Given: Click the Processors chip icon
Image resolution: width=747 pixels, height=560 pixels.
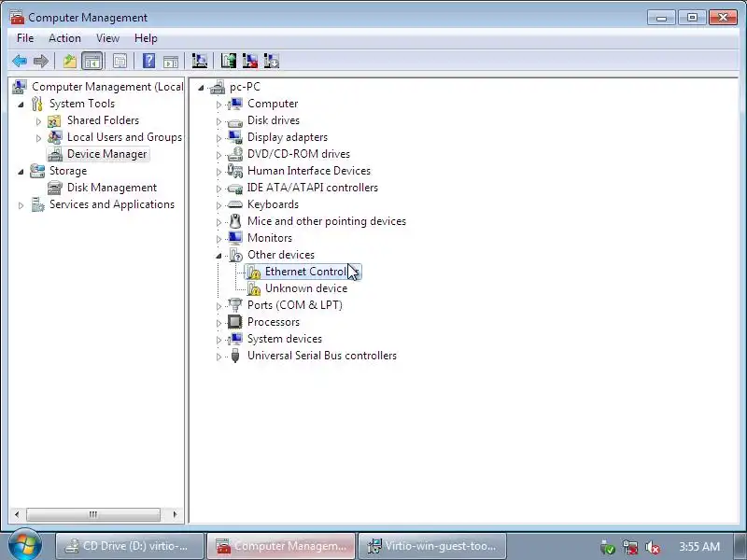Looking at the screenshot, I should pyautogui.click(x=235, y=322).
